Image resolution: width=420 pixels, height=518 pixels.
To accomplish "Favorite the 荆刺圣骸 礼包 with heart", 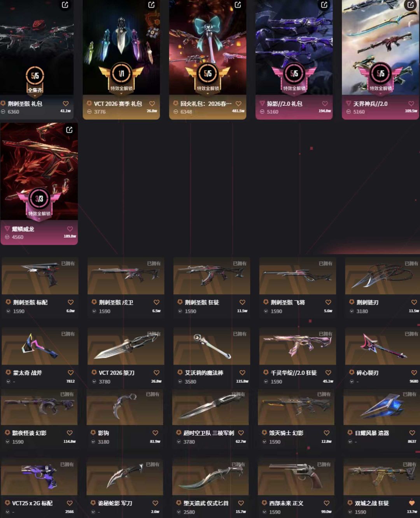I will coord(66,104).
